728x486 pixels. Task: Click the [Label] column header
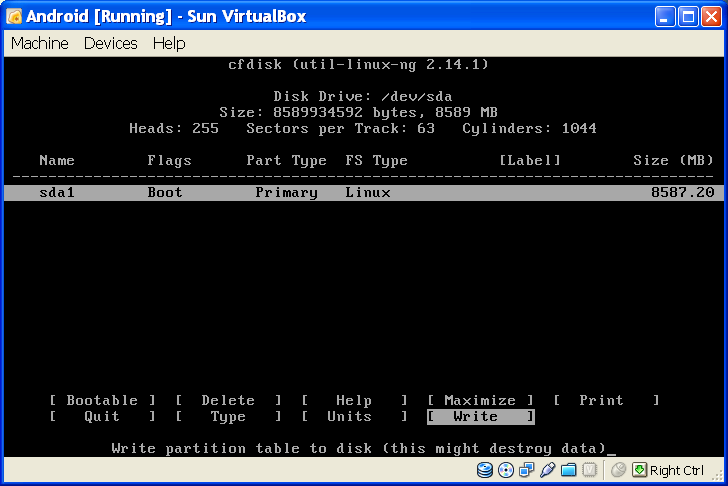click(x=530, y=160)
